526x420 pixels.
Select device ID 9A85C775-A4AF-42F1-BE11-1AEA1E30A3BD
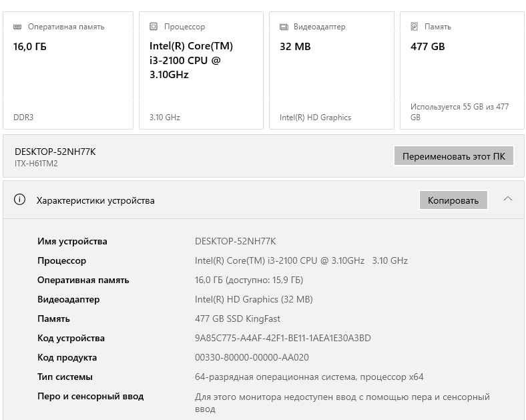coord(283,338)
